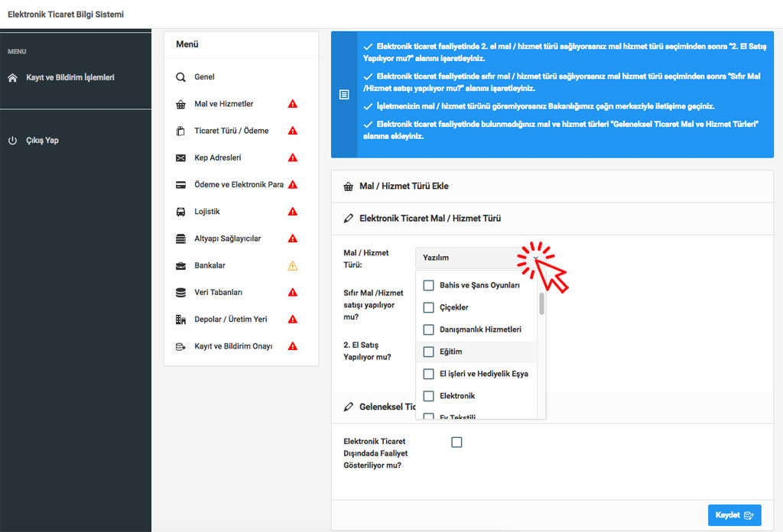Select the Danışmanlık Hizmetleri checkbox

coord(429,329)
